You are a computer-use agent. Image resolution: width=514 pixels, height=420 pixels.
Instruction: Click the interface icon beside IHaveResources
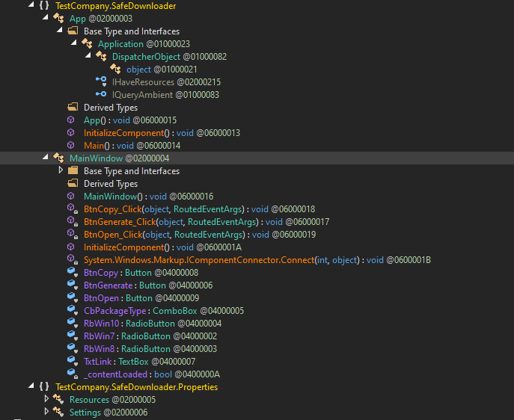tap(101, 81)
